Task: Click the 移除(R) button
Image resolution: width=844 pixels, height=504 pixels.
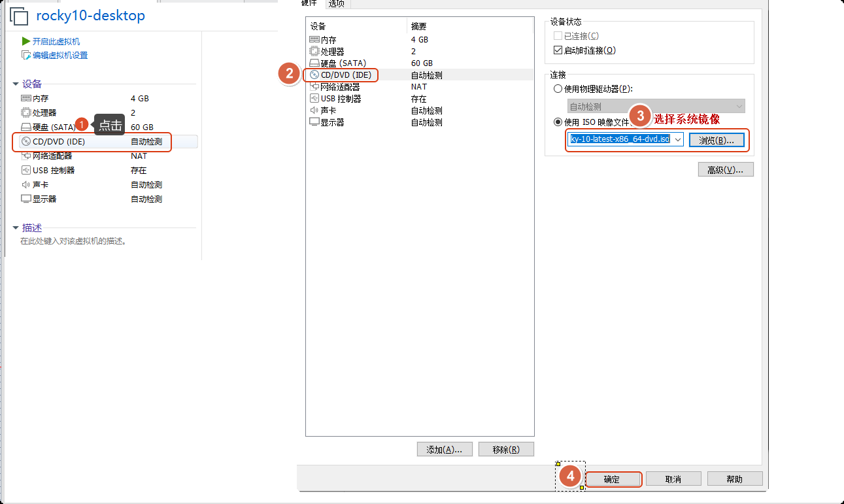Action: 506,450
